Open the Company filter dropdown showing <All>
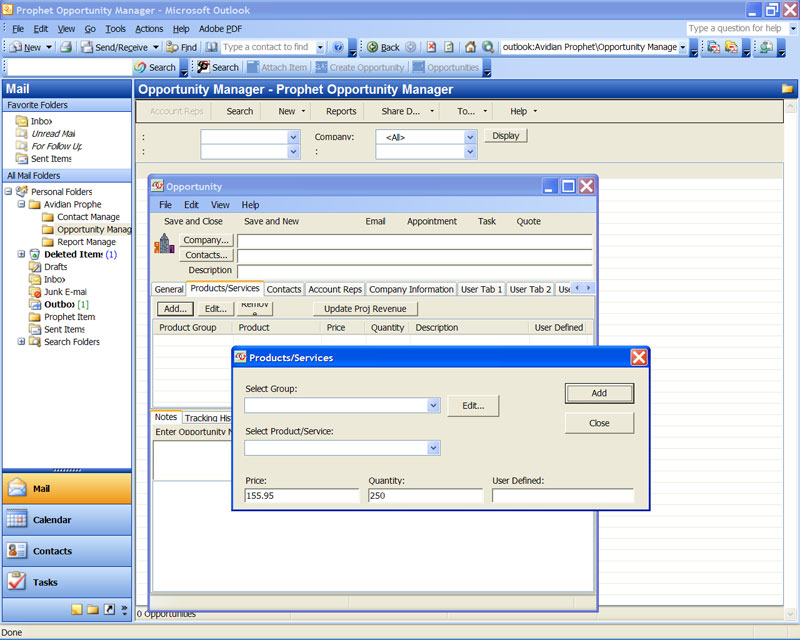The width and height of the screenshot is (800, 640). click(470, 137)
